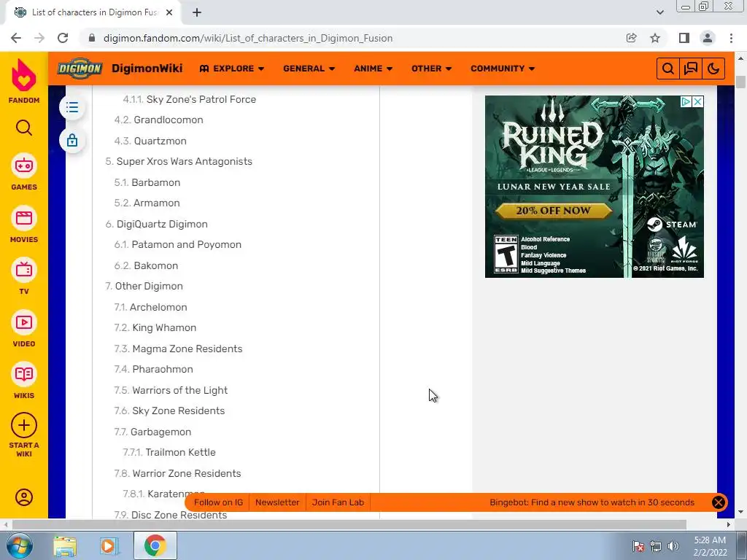Open the Chrome side panel icon
The image size is (747, 560).
[x=684, y=38]
